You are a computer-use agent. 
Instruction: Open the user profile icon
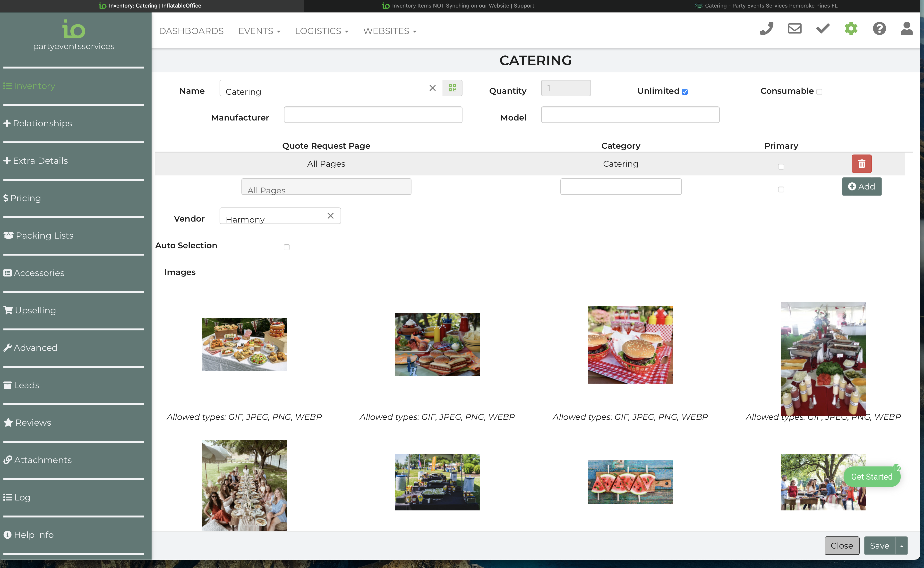pos(906,29)
